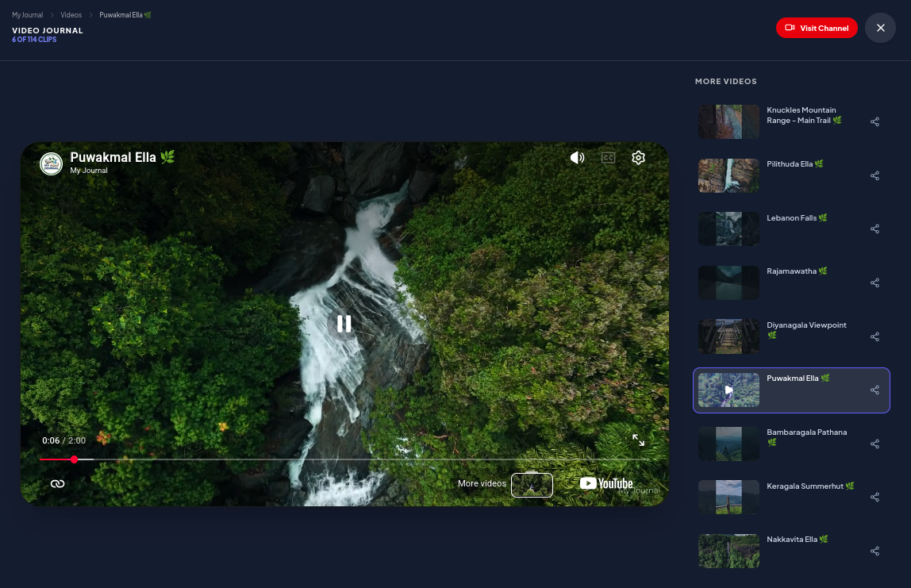Click the 6 OF 114 CLIPS counter
The width and height of the screenshot is (911, 588).
point(34,40)
